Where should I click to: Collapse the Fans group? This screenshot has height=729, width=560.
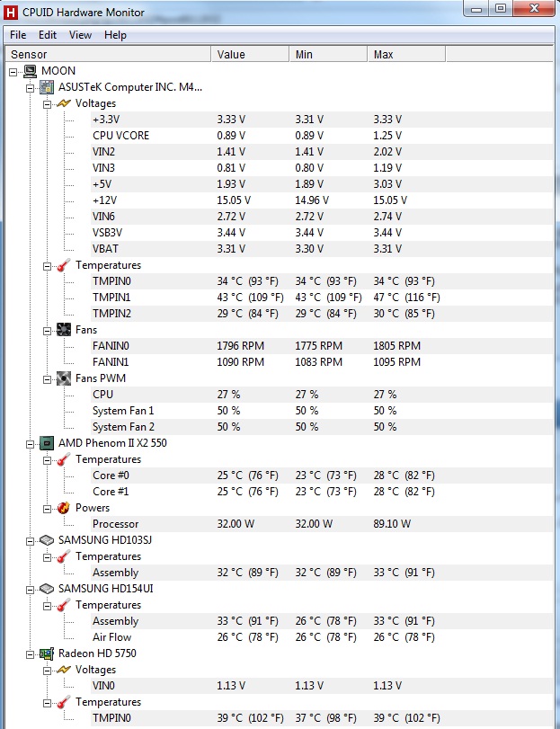[47, 331]
